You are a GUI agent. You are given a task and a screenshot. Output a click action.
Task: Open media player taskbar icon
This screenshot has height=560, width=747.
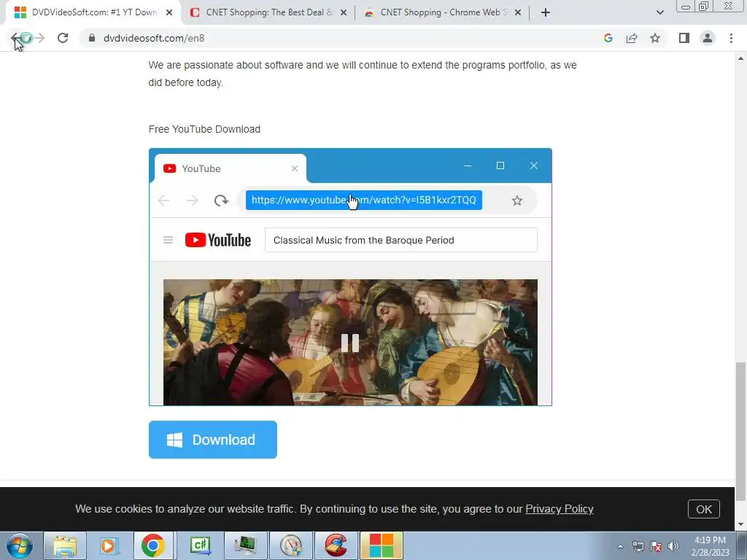[x=108, y=545]
